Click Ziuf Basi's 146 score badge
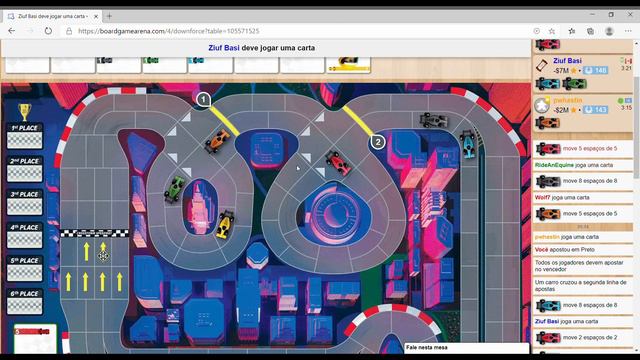The image size is (640, 360). tap(596, 70)
